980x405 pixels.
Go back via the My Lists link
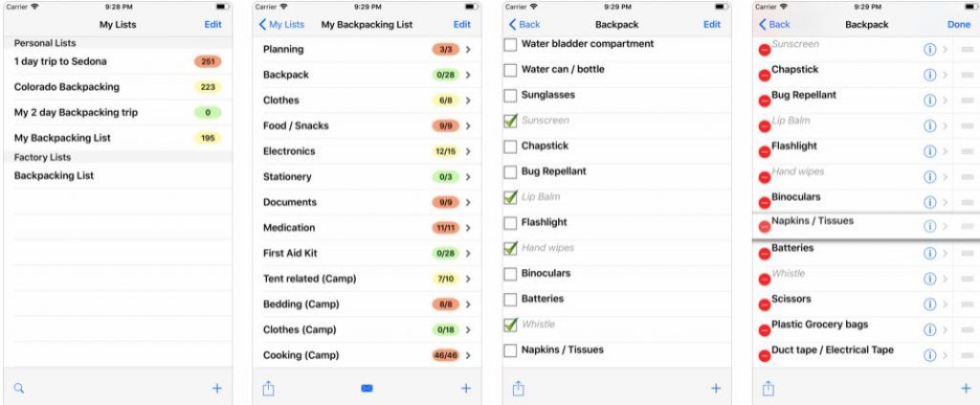(x=281, y=24)
